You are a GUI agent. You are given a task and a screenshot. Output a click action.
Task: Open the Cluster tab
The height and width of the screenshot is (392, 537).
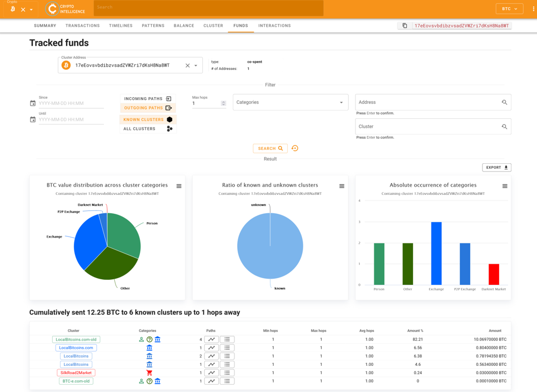(x=213, y=26)
